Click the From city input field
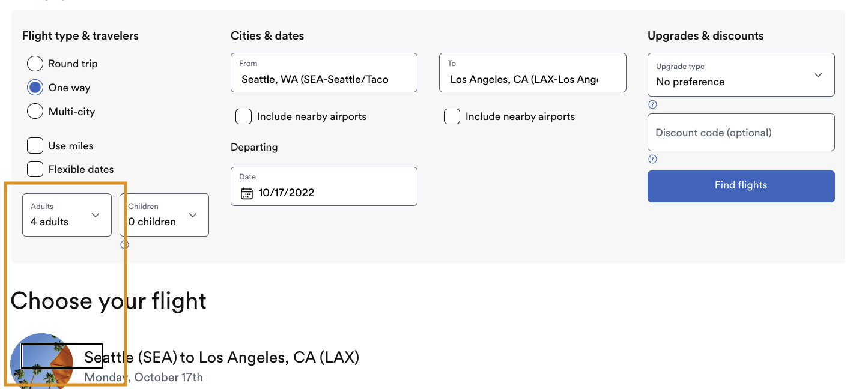 324,73
